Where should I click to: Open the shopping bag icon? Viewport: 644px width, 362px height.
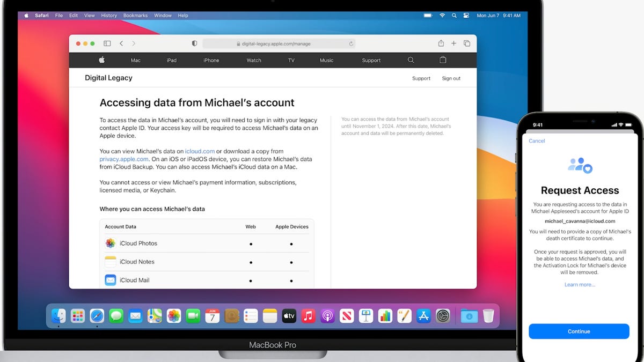pos(443,60)
